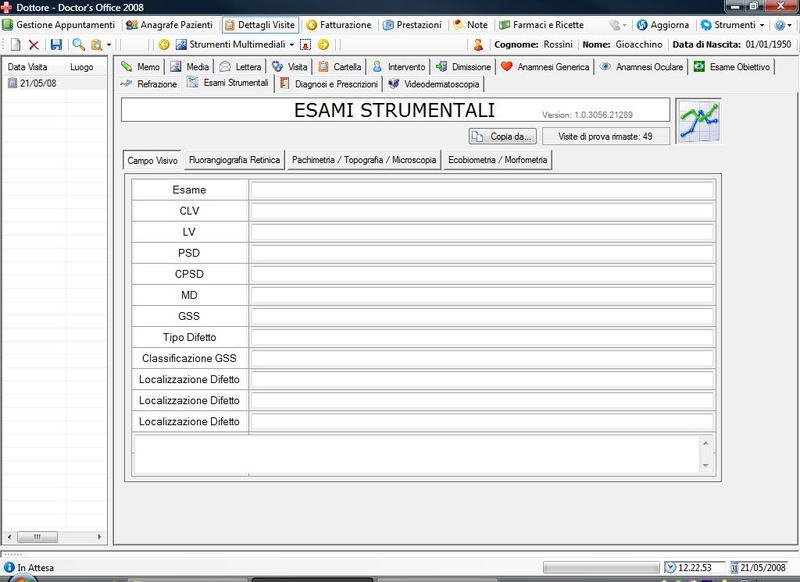
Task: Click the Classificazione GSS input field
Action: click(482, 358)
